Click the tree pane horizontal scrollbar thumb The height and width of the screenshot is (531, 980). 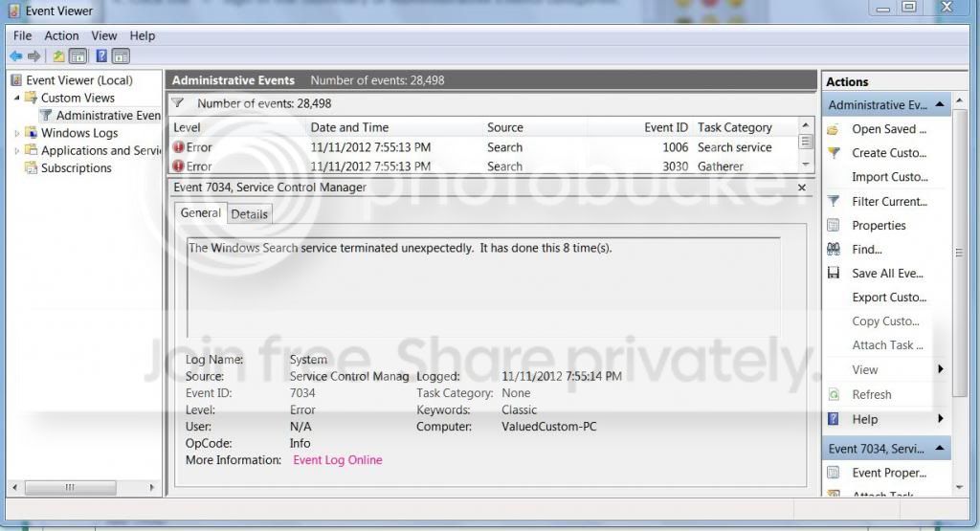(x=70, y=487)
